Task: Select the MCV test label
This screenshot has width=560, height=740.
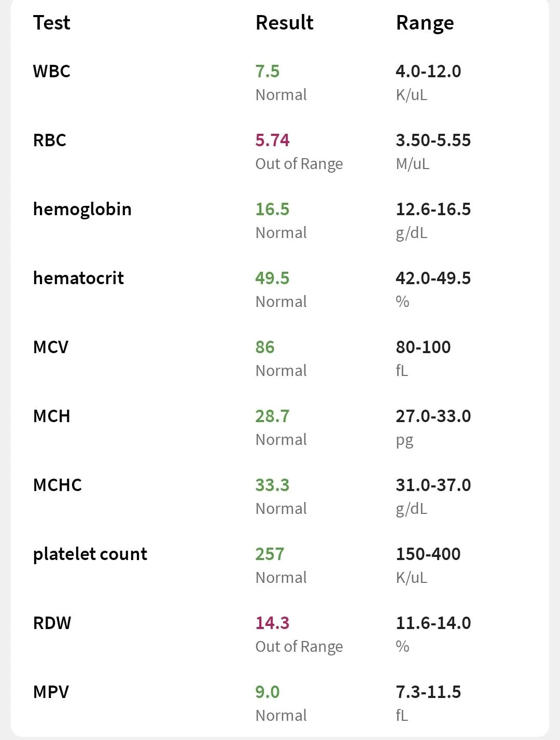Action: (x=51, y=347)
